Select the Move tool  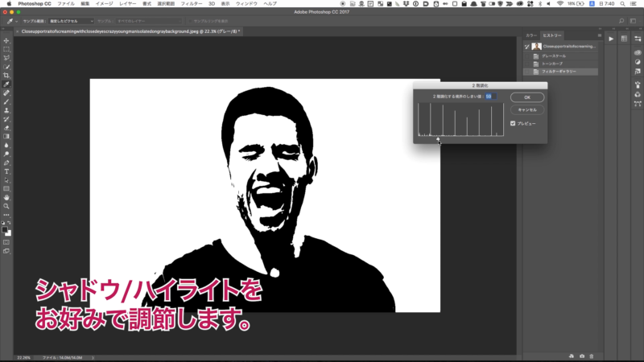[x=6, y=41]
